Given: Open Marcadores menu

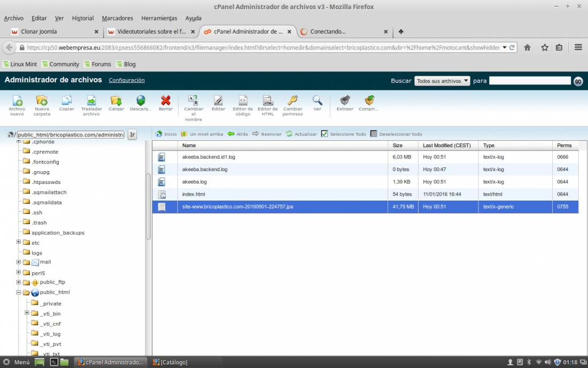Looking at the screenshot, I should pos(118,18).
